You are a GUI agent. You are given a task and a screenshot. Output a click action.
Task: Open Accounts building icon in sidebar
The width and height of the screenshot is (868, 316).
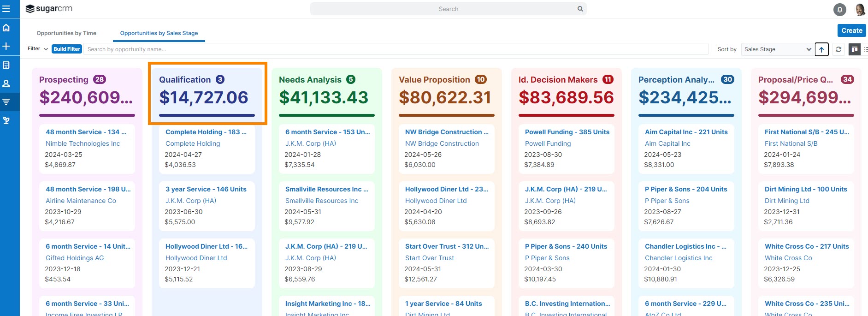click(6, 65)
